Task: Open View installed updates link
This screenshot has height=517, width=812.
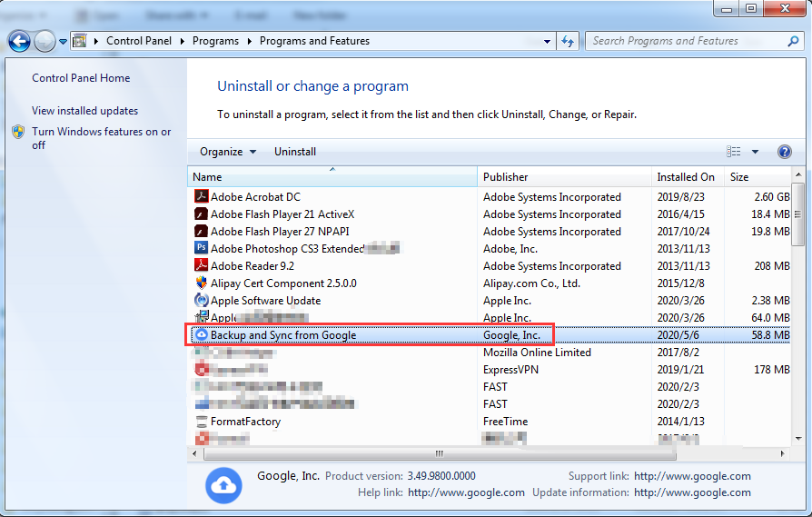Action: coord(85,111)
